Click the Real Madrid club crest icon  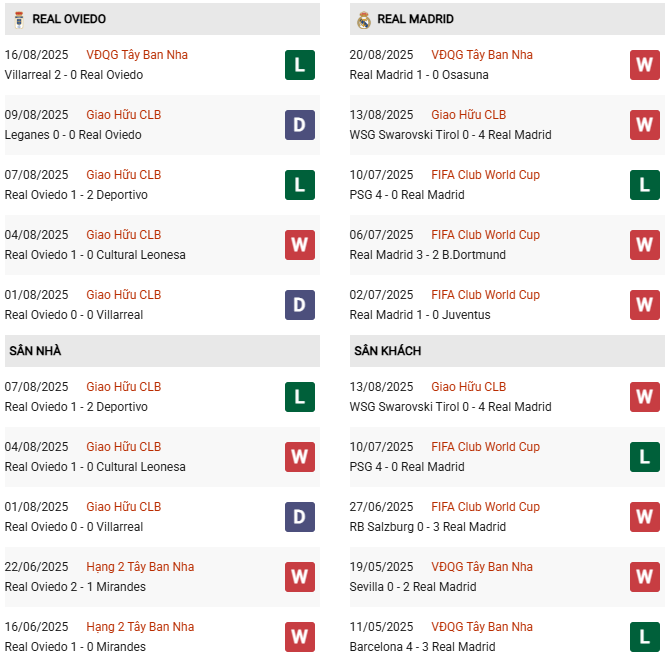tap(363, 19)
